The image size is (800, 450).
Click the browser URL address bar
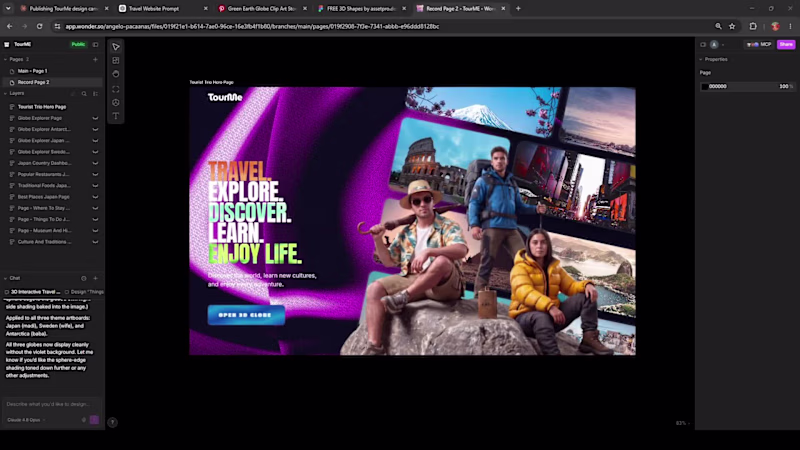click(x=383, y=27)
